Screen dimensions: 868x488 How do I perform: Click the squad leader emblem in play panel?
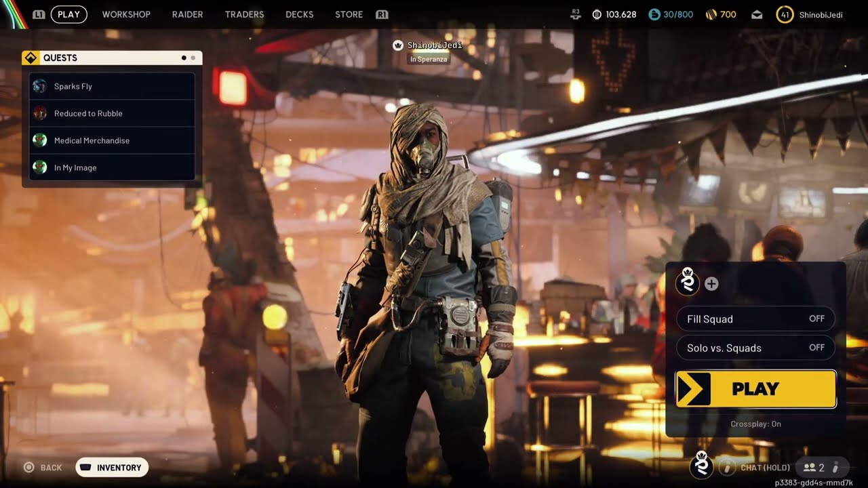688,283
